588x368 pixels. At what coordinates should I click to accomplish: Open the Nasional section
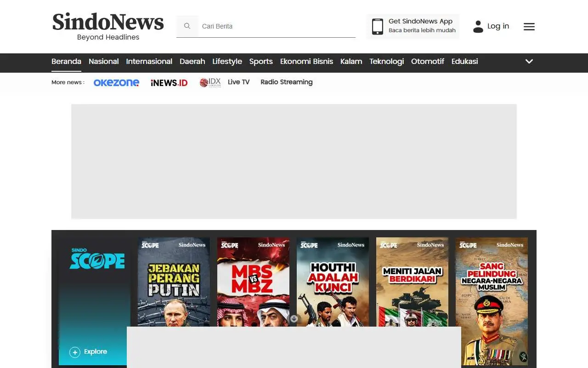click(x=103, y=61)
